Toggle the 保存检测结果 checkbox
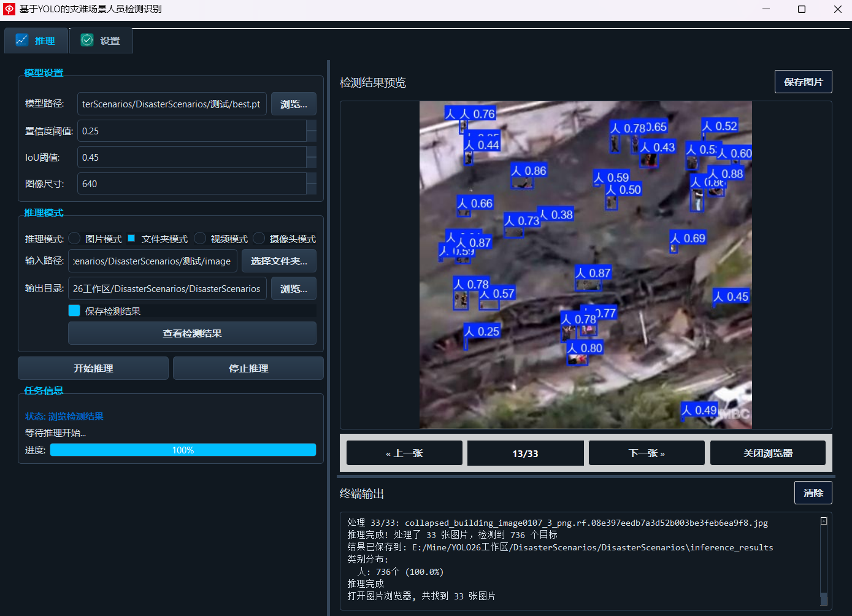Viewport: 852px width, 616px height. click(x=74, y=310)
